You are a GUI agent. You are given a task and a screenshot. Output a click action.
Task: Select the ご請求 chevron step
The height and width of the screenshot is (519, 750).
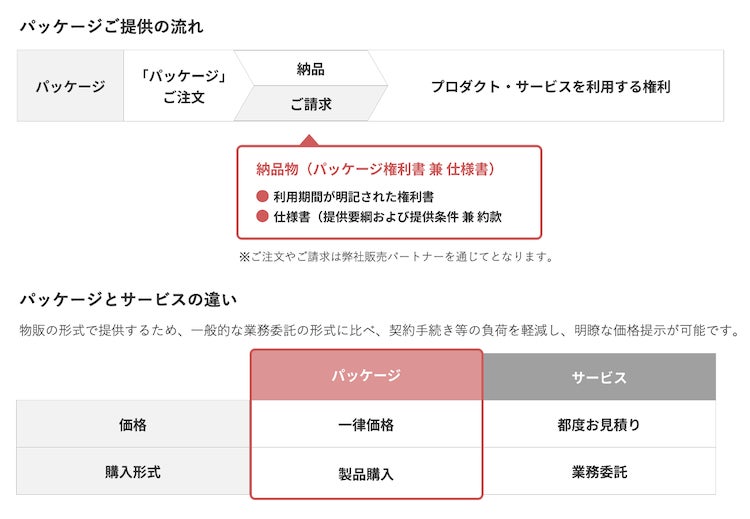[x=311, y=103]
